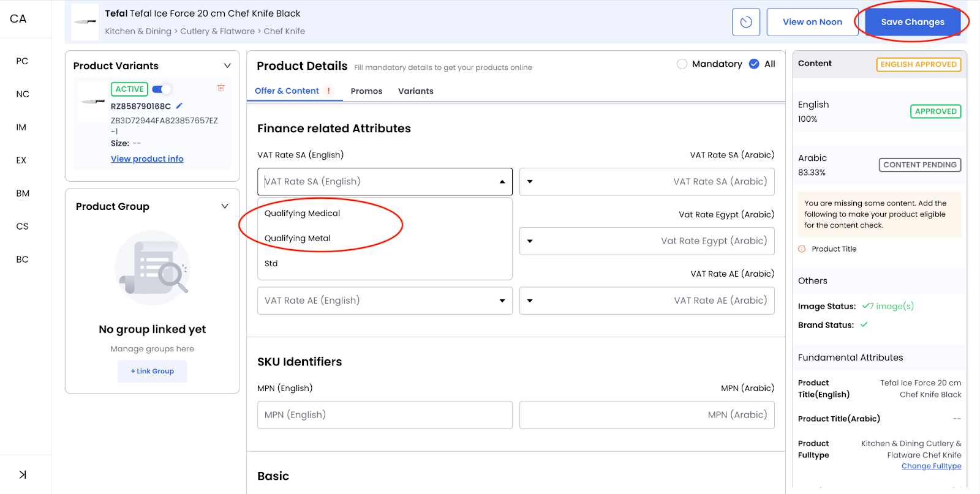Screen dimensions: 980x494
Task: Click the Cutlery & Flatware breadcrumb
Action: tap(217, 31)
